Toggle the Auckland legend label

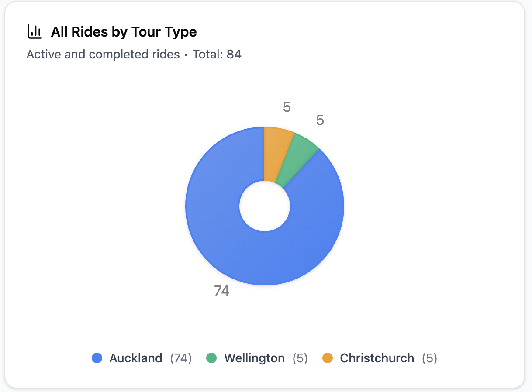click(x=135, y=358)
